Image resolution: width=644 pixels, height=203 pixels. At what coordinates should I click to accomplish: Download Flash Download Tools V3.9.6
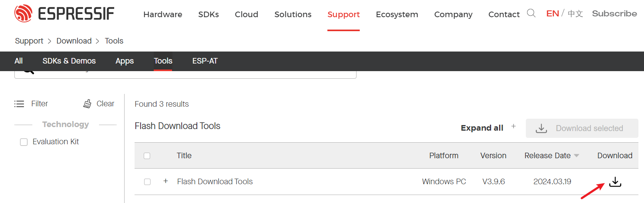(x=615, y=182)
